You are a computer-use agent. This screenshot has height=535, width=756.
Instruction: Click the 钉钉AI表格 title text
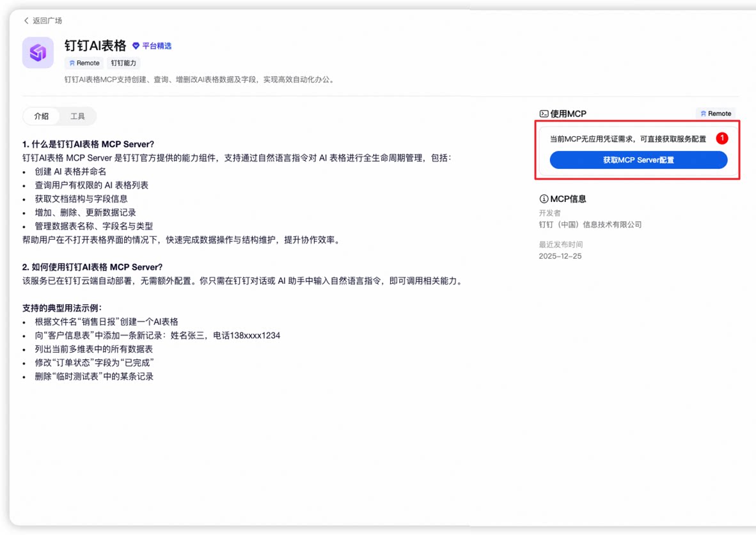pos(95,46)
